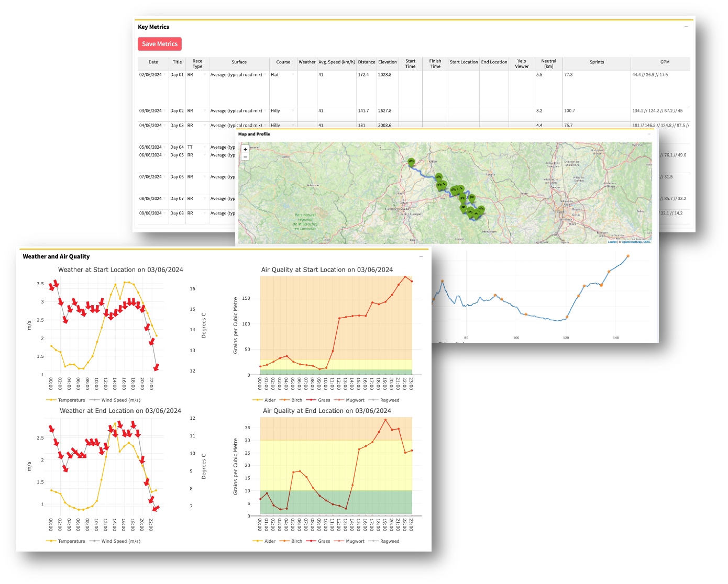Viewport: 728px width, 584px height.
Task: Collapse the Weather and Air Quality panel
Action: (x=421, y=256)
